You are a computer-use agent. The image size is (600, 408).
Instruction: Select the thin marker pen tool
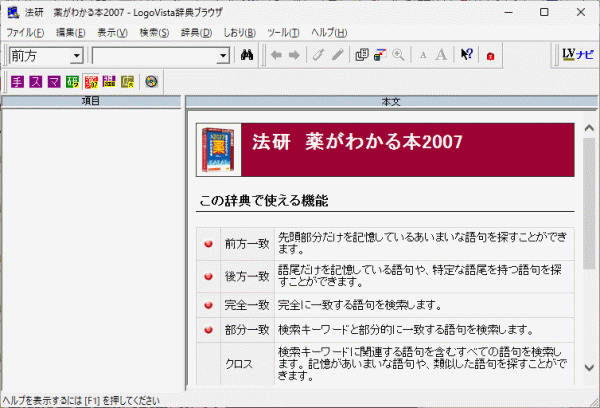pyautogui.click(x=318, y=55)
